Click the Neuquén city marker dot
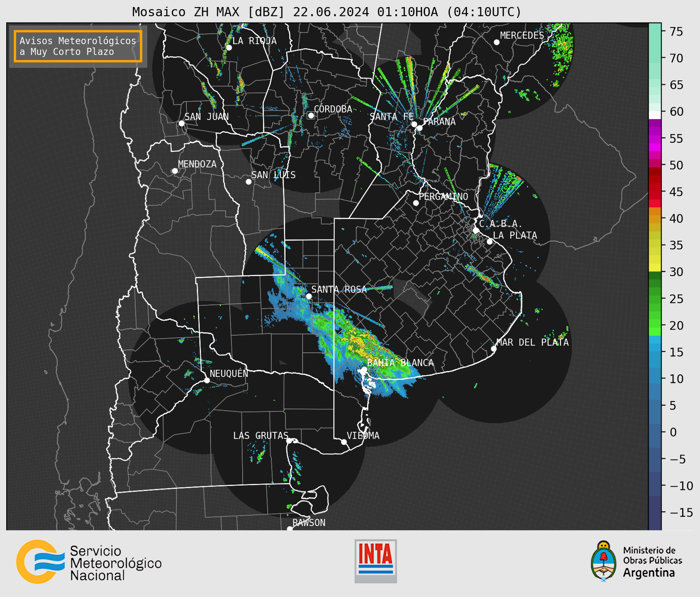 (x=207, y=380)
